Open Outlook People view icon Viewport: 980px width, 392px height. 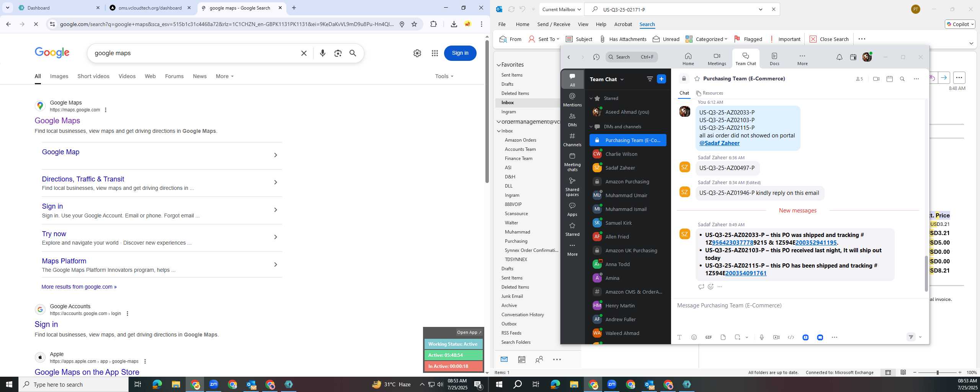[x=539, y=359]
